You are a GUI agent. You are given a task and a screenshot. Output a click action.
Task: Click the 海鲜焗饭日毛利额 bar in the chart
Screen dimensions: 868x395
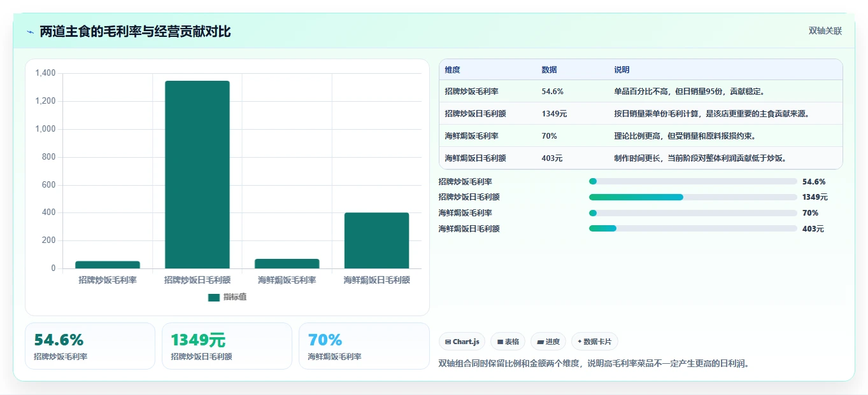(x=376, y=240)
